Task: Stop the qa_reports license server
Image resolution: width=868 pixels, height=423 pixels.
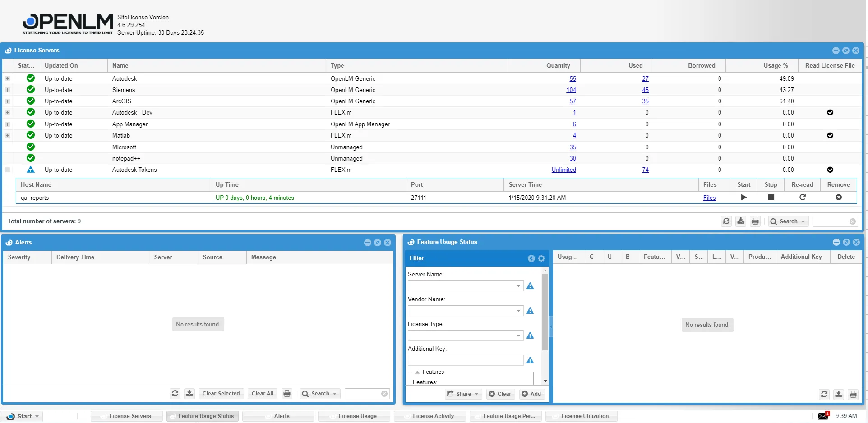Action: pyautogui.click(x=771, y=198)
